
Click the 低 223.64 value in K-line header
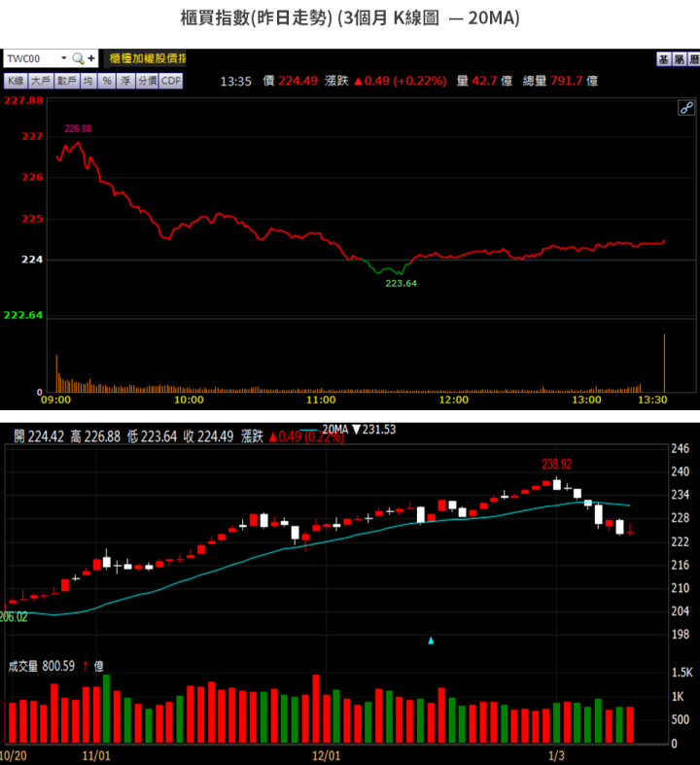click(x=152, y=436)
